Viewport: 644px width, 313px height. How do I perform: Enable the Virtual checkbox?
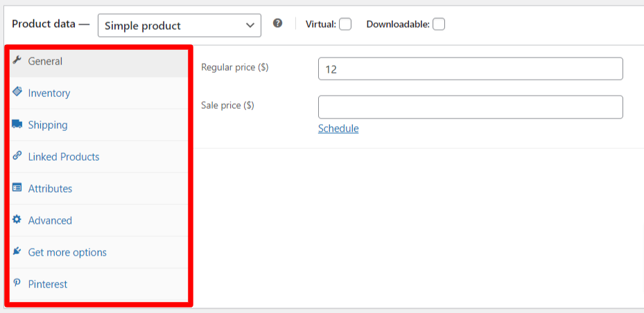345,24
